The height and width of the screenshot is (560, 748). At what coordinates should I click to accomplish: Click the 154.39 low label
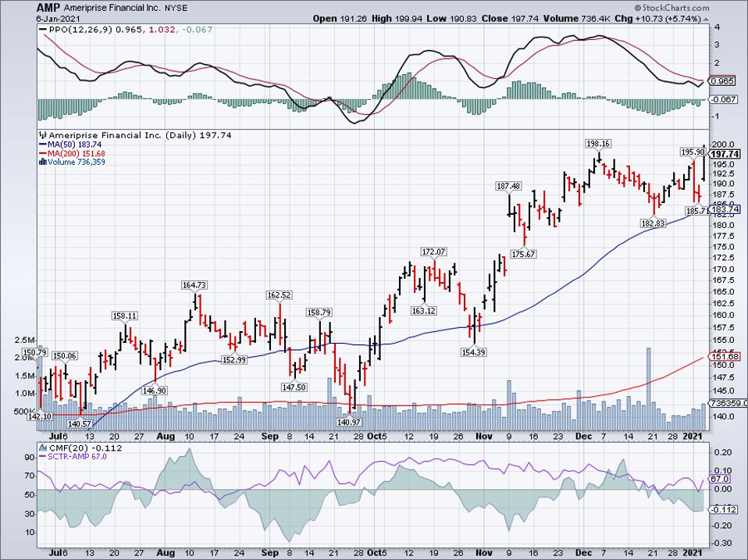(474, 352)
